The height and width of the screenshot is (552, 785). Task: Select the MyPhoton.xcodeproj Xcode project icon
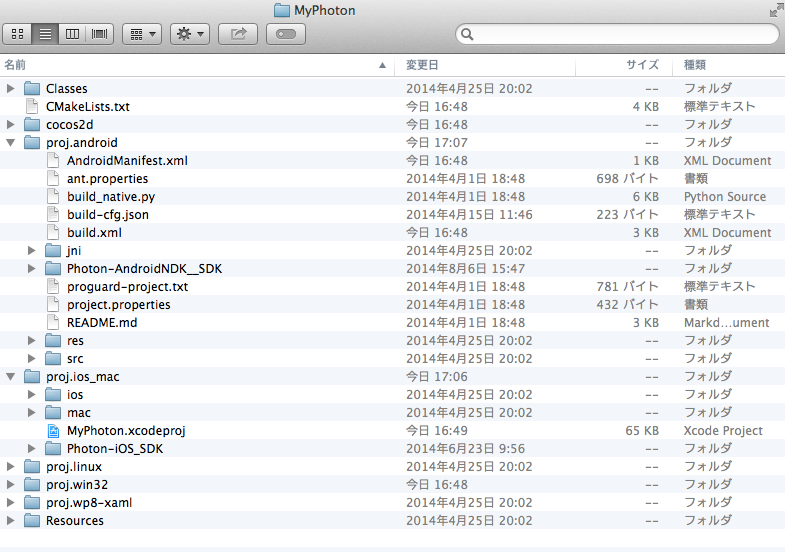[x=53, y=431]
